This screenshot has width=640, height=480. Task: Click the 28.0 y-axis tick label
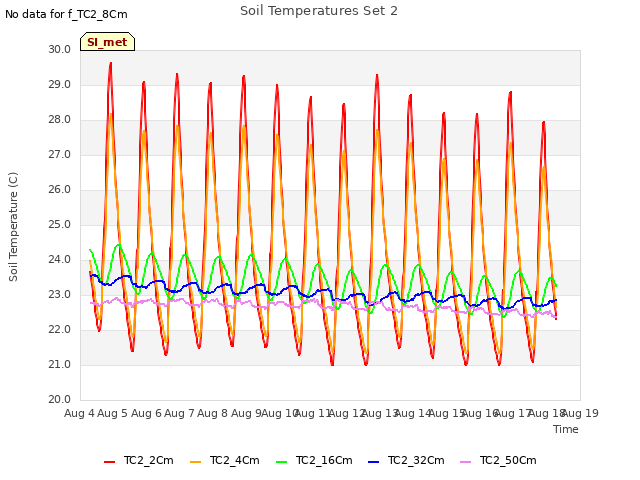60,120
